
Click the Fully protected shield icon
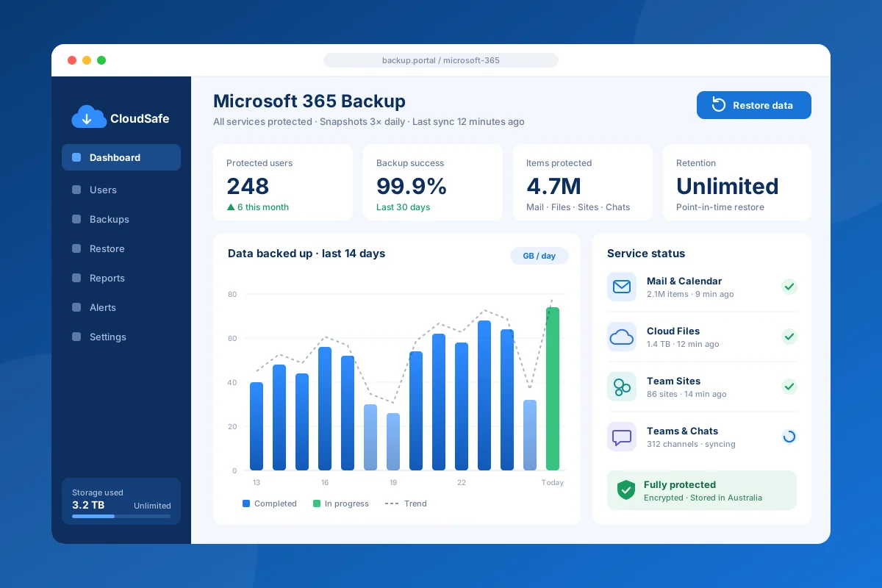pos(625,490)
